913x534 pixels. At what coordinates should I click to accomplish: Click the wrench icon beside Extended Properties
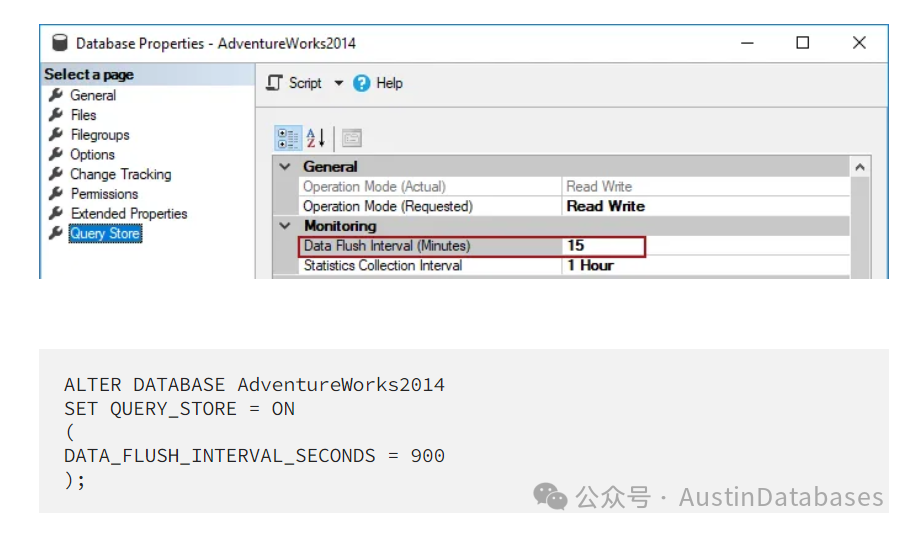click(56, 213)
